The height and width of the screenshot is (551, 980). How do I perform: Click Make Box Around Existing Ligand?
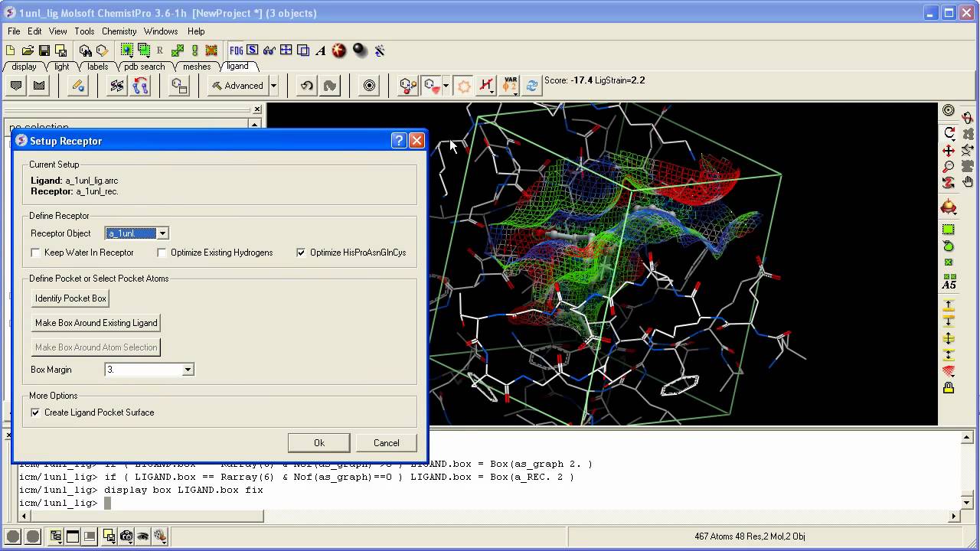coord(96,323)
